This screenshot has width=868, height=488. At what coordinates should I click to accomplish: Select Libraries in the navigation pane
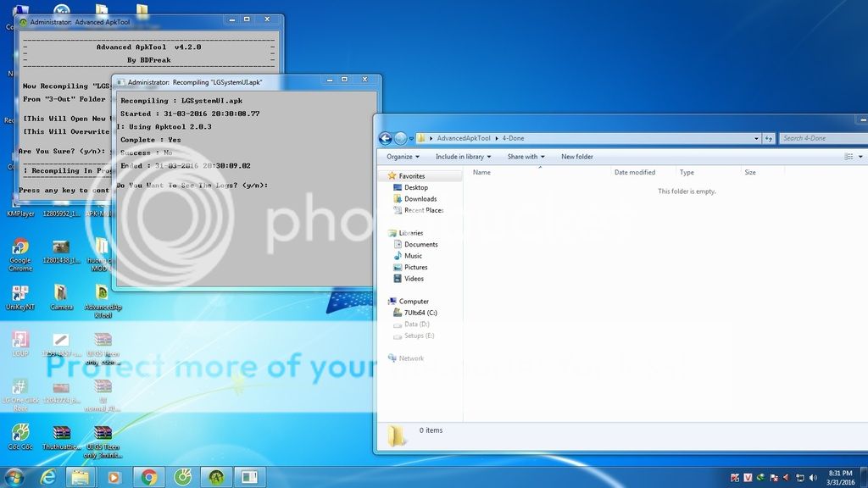[x=406, y=233]
